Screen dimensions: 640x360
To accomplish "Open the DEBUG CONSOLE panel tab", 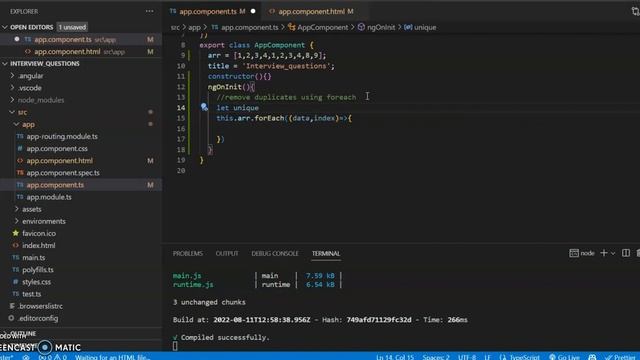I will pos(275,253).
